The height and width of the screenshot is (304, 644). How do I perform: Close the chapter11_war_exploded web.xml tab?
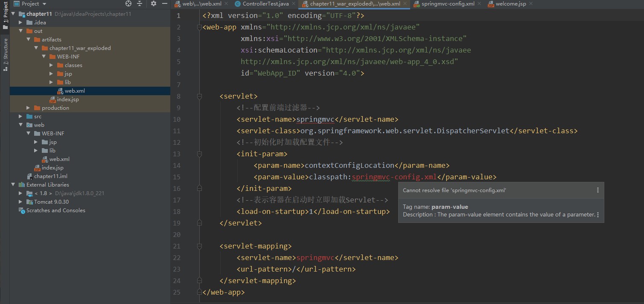406,4
